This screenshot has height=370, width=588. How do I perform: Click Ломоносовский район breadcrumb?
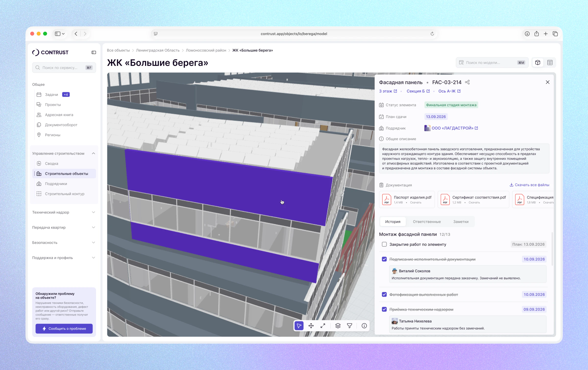tap(206, 50)
